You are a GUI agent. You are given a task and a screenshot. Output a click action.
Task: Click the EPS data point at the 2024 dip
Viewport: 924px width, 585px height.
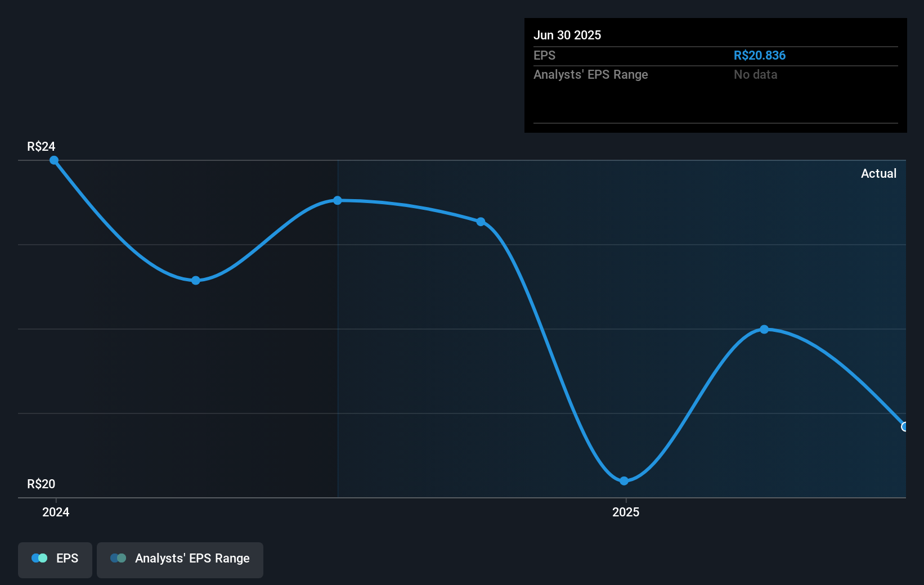tap(195, 280)
